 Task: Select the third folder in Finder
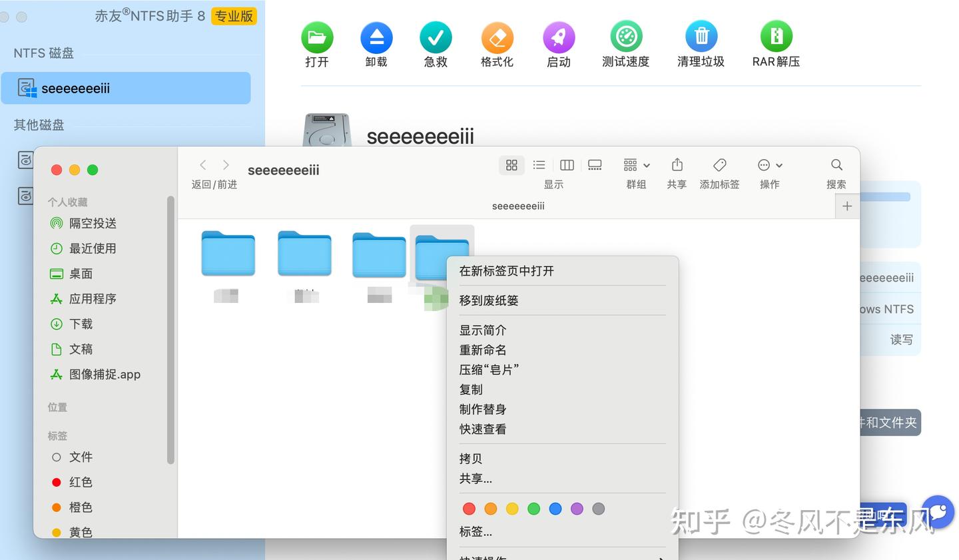[379, 255]
